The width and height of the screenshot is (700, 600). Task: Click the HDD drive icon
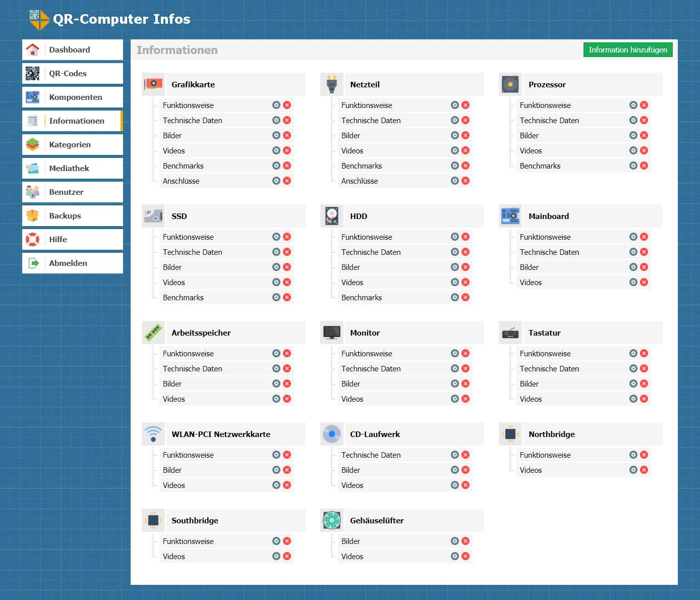click(x=332, y=216)
